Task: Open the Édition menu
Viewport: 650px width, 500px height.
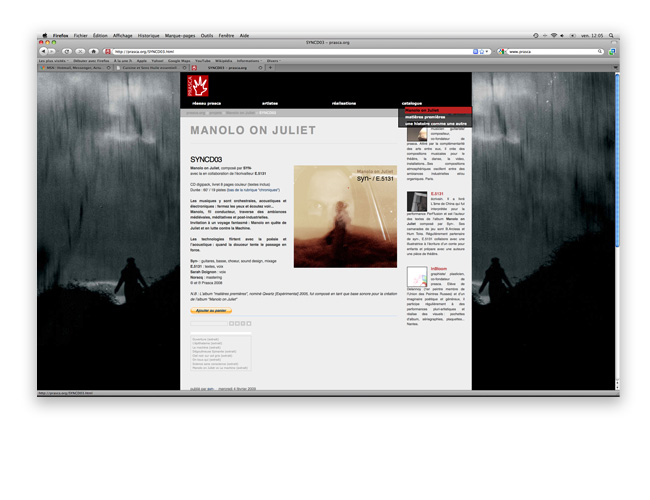Action: click(100, 36)
